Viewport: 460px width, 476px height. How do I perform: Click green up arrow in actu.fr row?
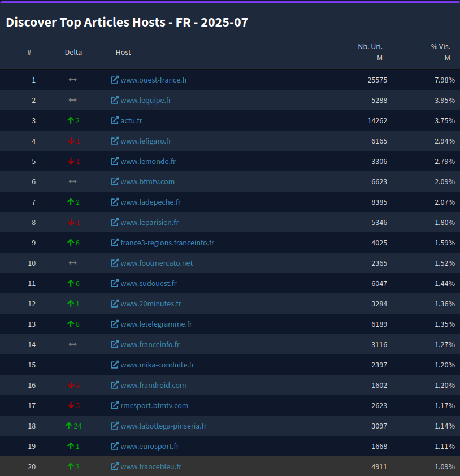[x=71, y=120]
